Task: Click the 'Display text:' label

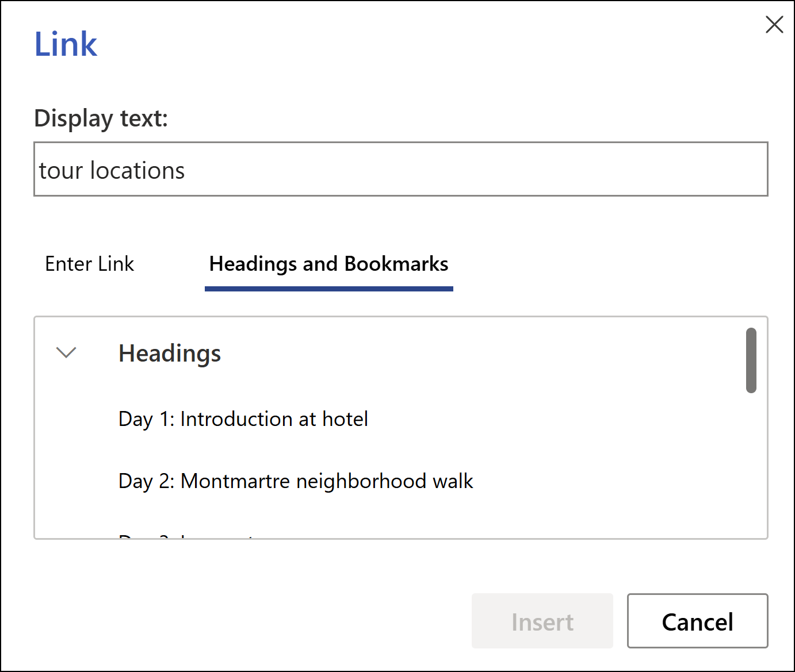Action: (x=101, y=118)
